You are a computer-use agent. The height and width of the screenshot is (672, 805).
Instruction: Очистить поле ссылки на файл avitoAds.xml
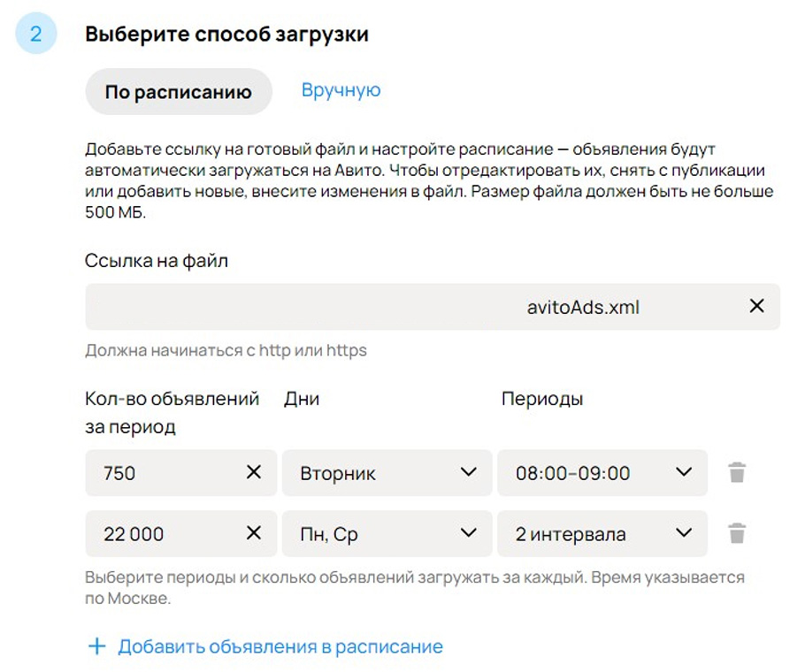pos(757,307)
